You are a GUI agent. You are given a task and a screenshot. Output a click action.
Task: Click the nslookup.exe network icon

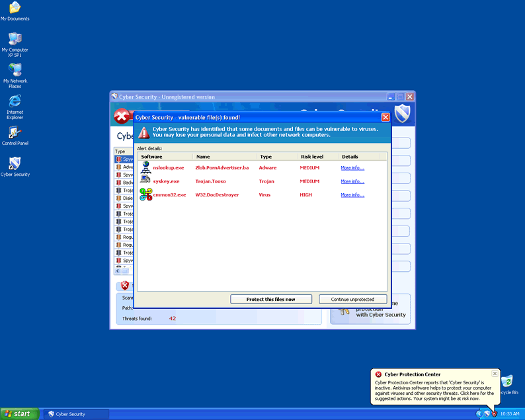pyautogui.click(x=145, y=168)
